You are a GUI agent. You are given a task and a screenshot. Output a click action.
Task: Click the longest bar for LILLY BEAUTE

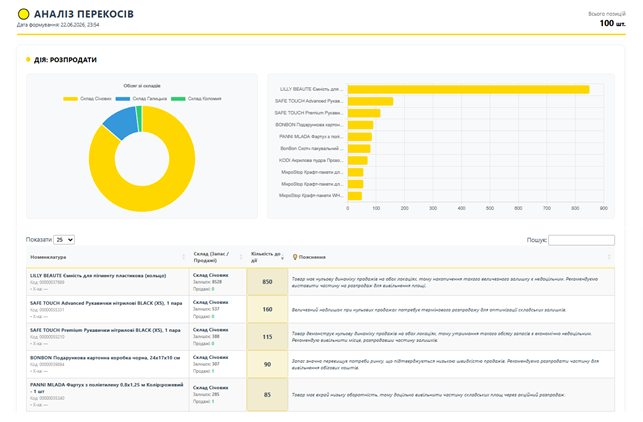tap(468, 89)
